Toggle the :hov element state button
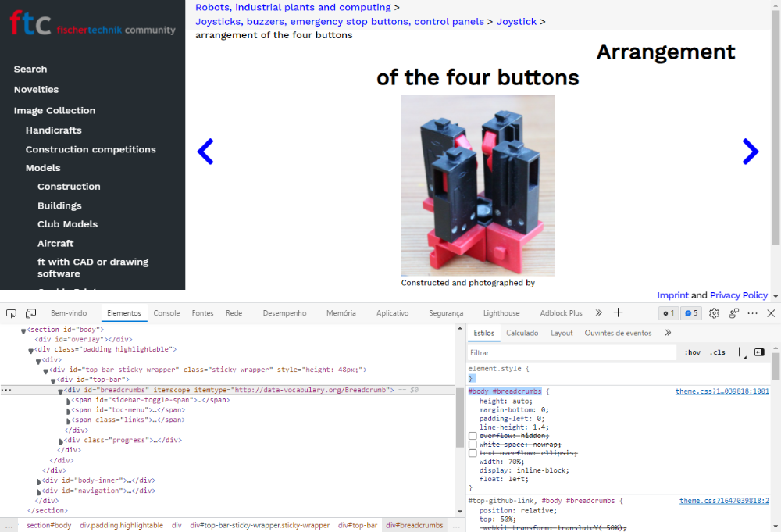 coord(692,352)
